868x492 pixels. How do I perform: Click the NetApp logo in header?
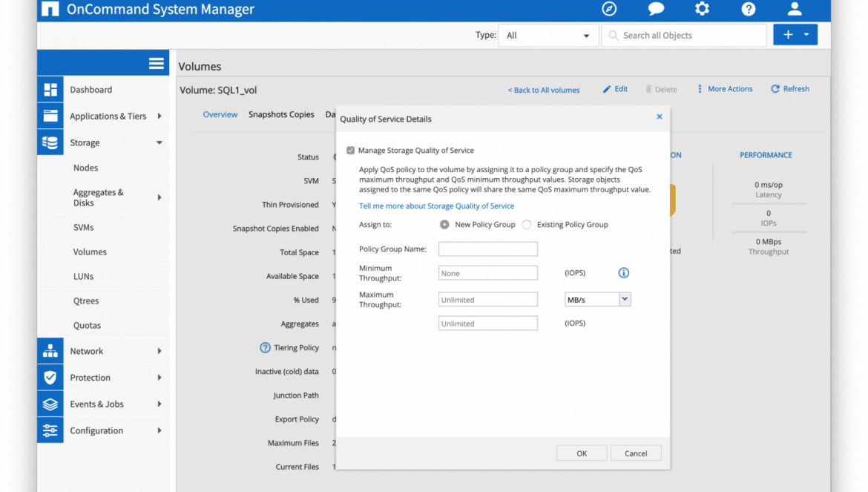coord(50,9)
